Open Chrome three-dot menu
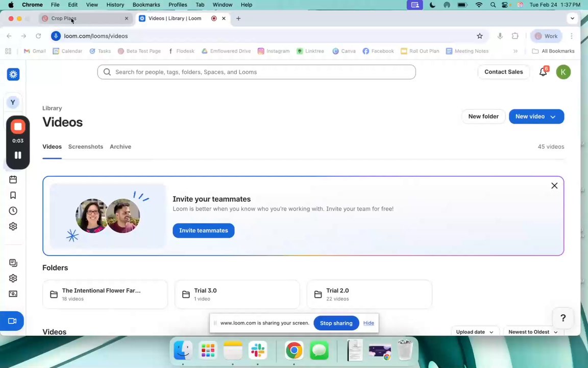This screenshot has height=368, width=588. tap(572, 36)
